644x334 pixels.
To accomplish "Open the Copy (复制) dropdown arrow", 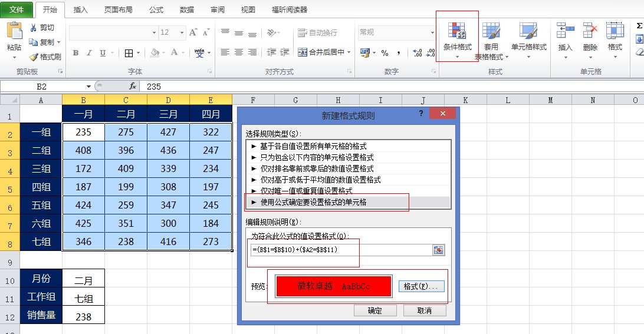I will coord(59,42).
